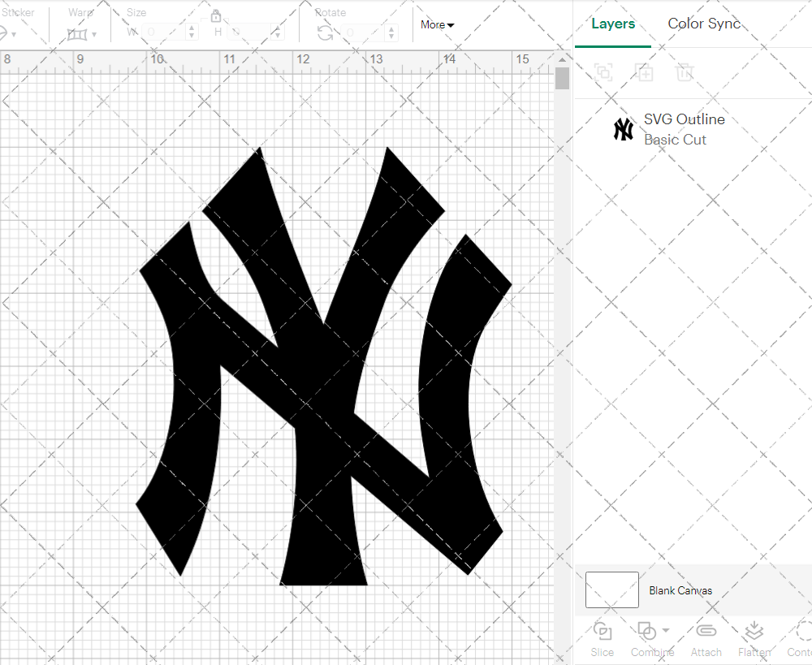Expand the Combine dropdown arrow
The height and width of the screenshot is (665, 812).
coord(666,630)
